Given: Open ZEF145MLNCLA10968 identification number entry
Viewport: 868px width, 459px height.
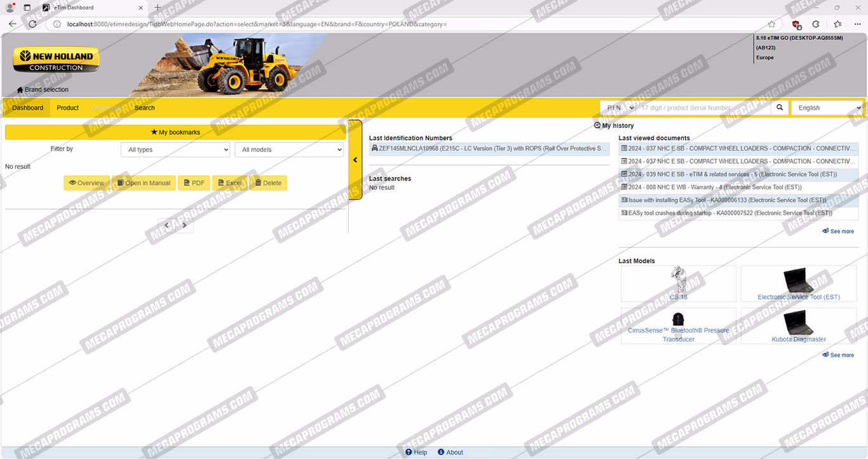Looking at the screenshot, I should pos(489,149).
